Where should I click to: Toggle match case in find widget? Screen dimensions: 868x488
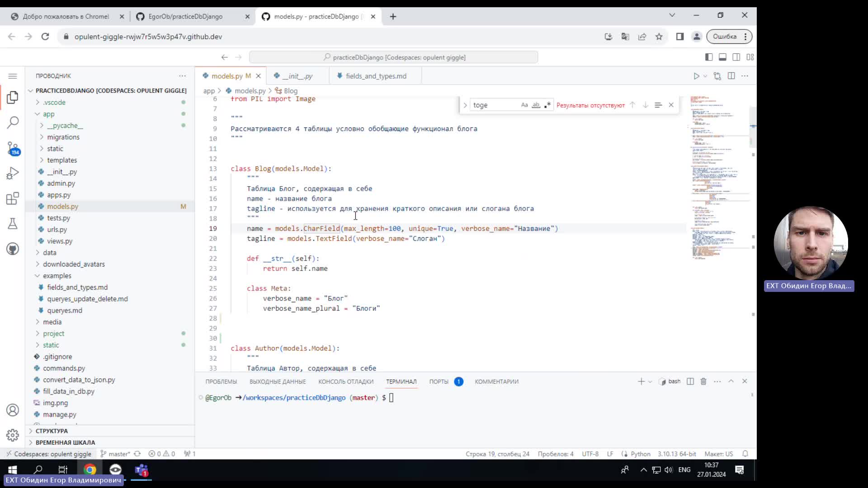[x=524, y=105]
